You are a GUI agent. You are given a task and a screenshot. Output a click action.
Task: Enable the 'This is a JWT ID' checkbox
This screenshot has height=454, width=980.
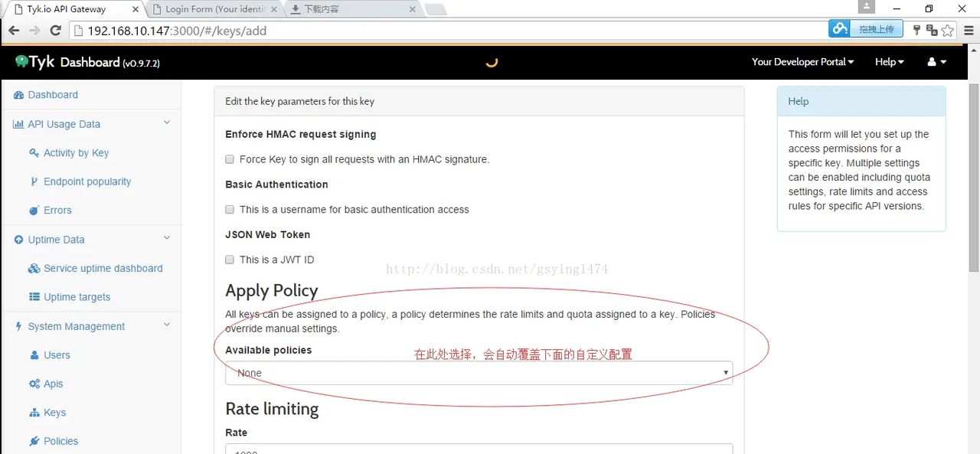pos(229,260)
